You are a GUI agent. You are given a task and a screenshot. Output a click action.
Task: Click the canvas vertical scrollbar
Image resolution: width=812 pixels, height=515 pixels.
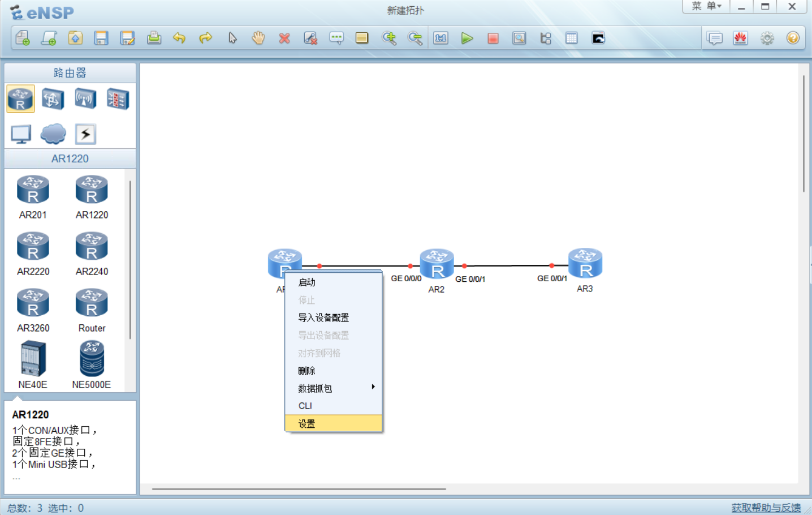coord(804,134)
